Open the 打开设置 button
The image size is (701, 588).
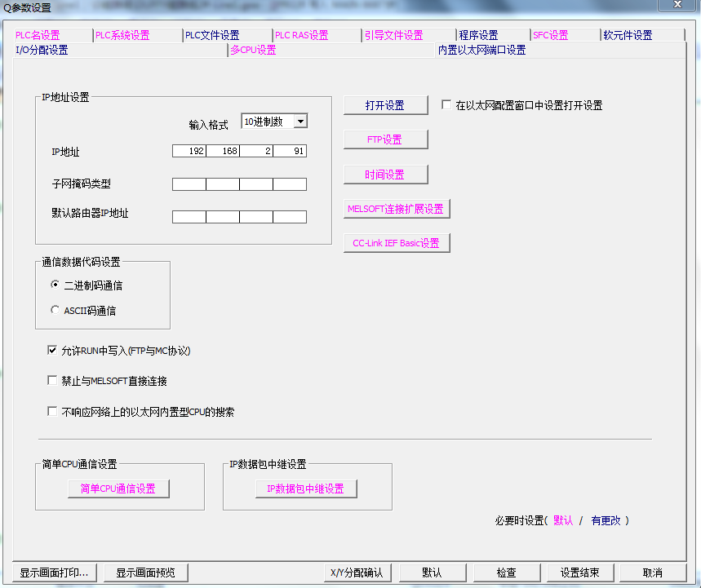click(385, 106)
